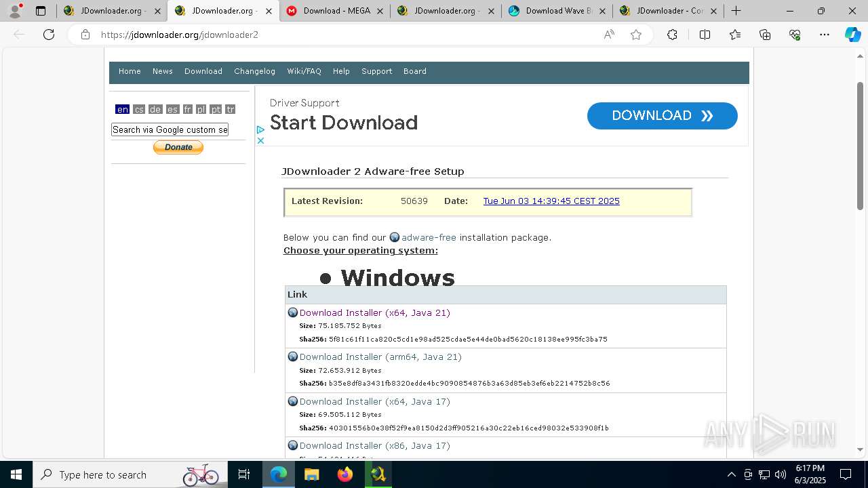The image size is (868, 488).
Task: Select Portuguese 'pt' language
Action: tap(216, 109)
